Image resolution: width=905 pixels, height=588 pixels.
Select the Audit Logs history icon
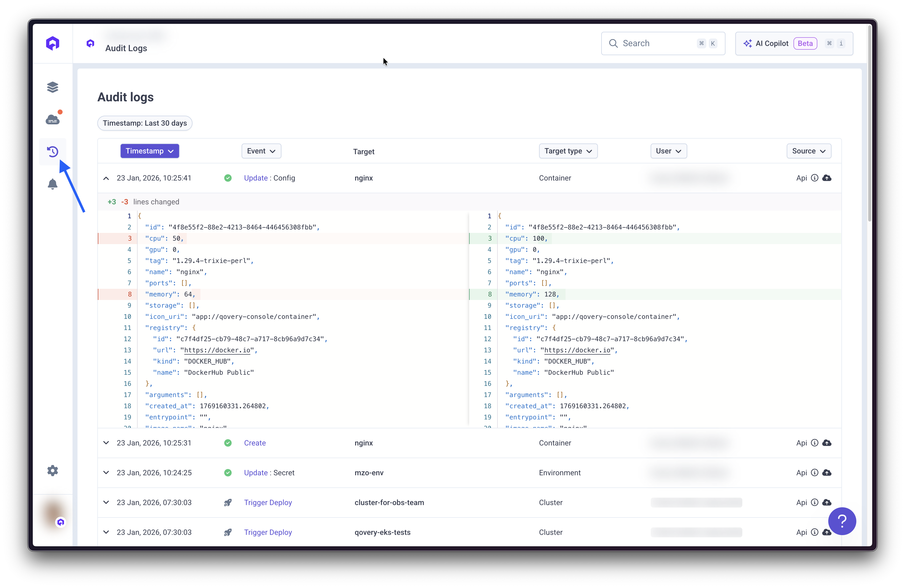click(x=52, y=151)
